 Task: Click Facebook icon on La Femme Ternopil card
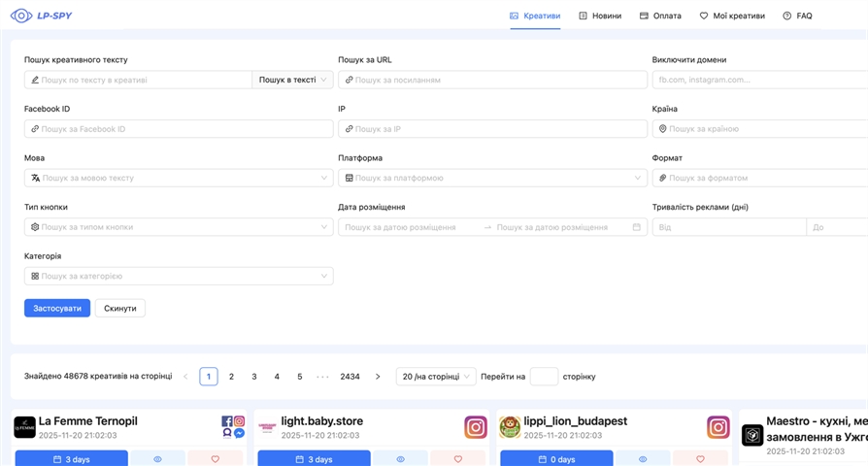coord(227,421)
